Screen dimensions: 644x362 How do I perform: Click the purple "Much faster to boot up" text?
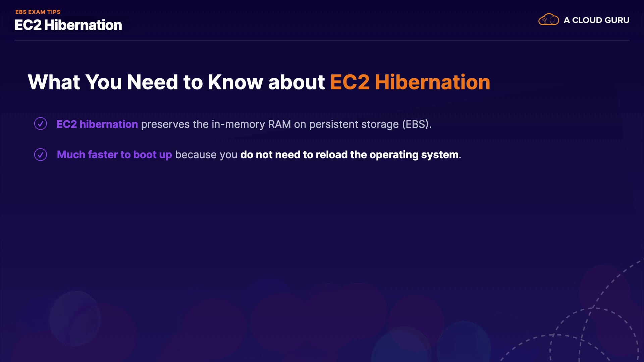click(114, 155)
